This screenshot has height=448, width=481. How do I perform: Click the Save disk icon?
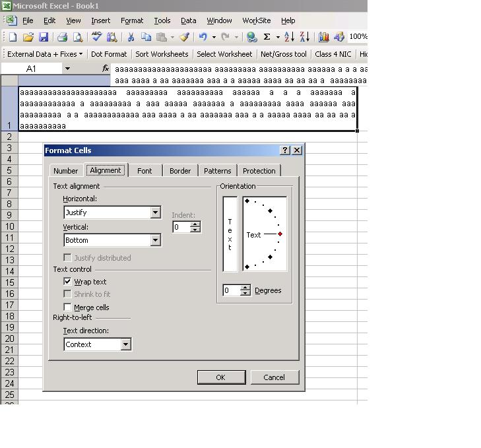[44, 38]
